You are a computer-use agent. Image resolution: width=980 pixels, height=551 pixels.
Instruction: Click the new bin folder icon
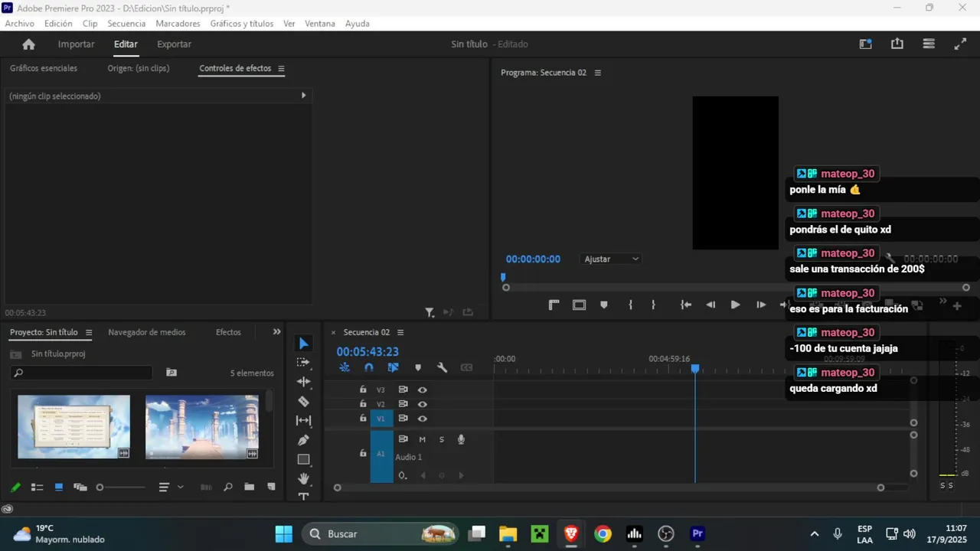click(x=249, y=487)
